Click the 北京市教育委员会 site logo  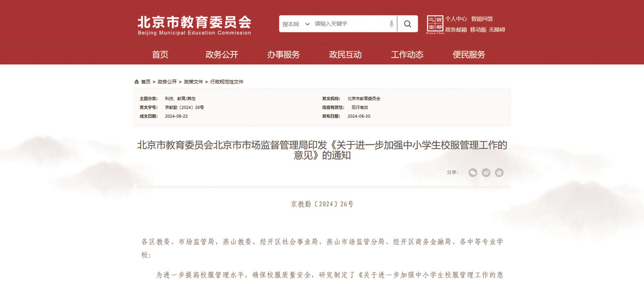pos(194,25)
